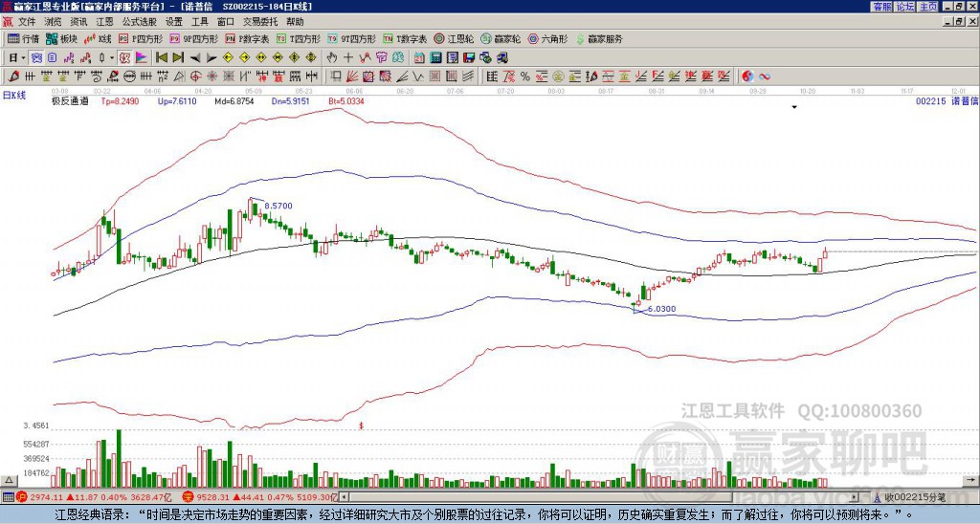Click the 主页 homepage link
Screen dimensions: 980x524
928,7
